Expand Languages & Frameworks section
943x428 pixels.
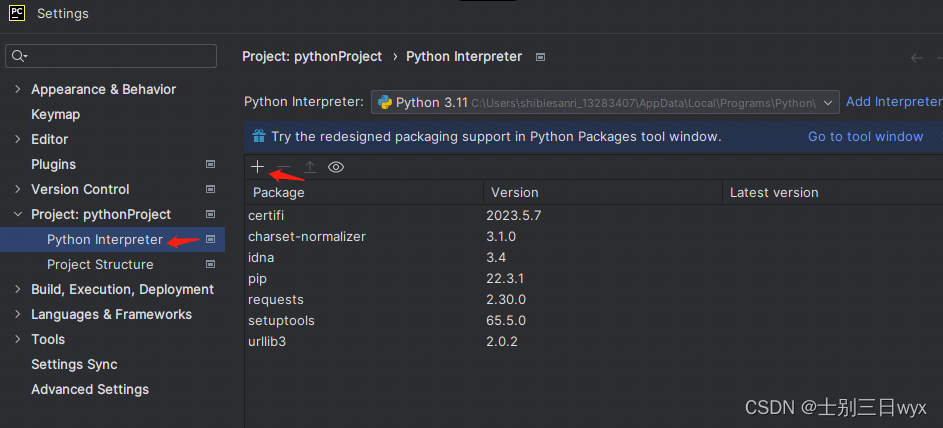tap(17, 314)
